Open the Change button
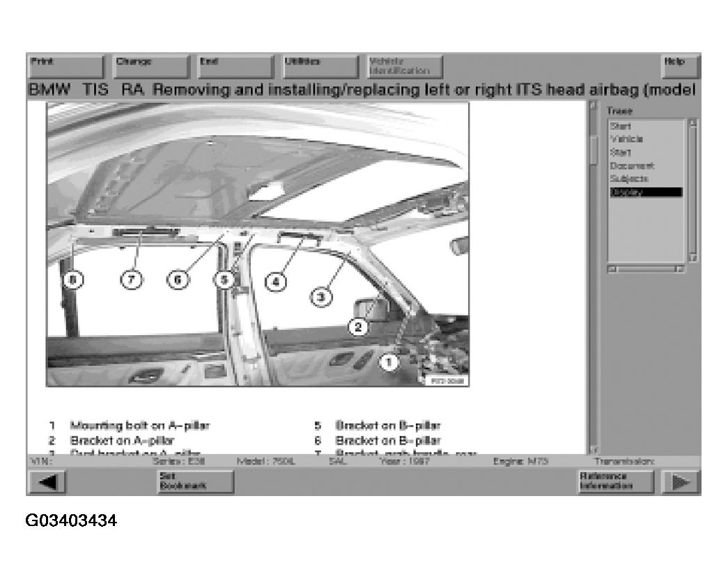The width and height of the screenshot is (728, 579). (151, 67)
